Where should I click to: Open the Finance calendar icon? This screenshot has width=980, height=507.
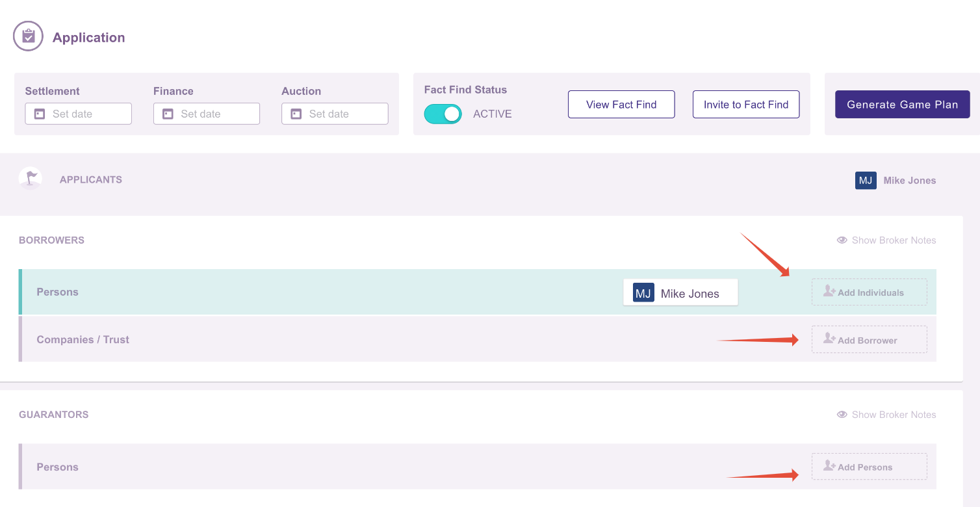168,113
